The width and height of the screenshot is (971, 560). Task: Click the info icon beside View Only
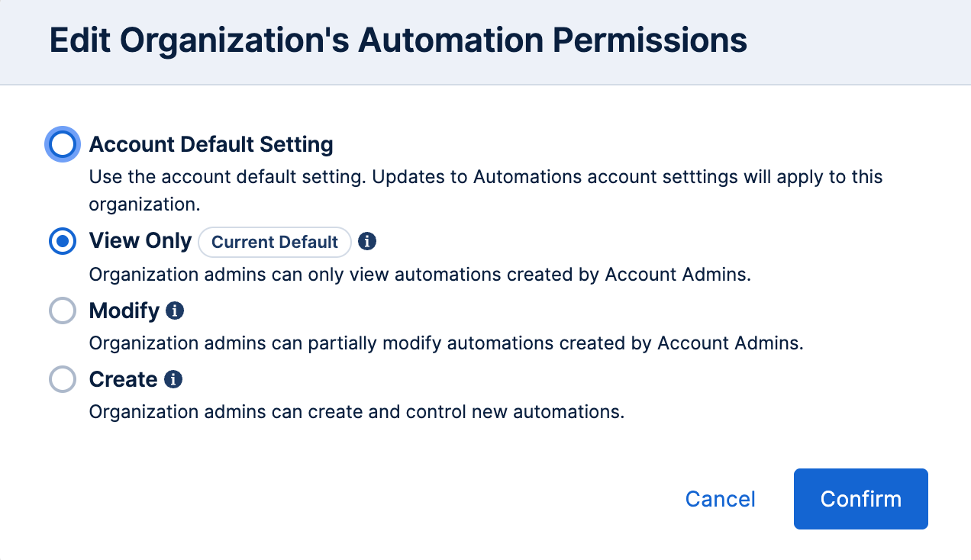point(367,242)
